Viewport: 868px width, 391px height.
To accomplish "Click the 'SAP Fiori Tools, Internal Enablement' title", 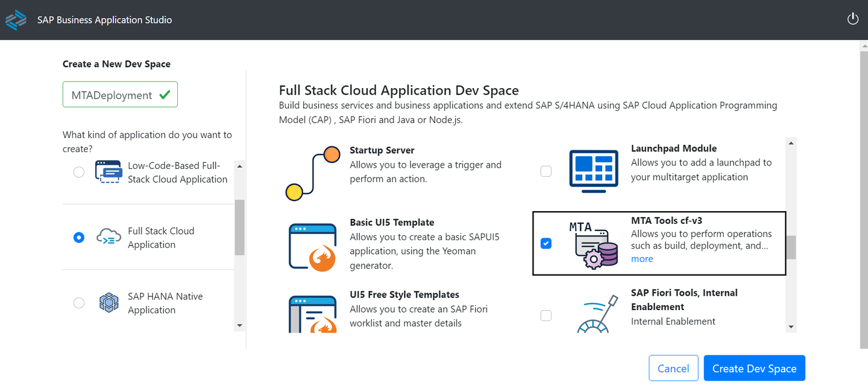I will click(x=684, y=300).
